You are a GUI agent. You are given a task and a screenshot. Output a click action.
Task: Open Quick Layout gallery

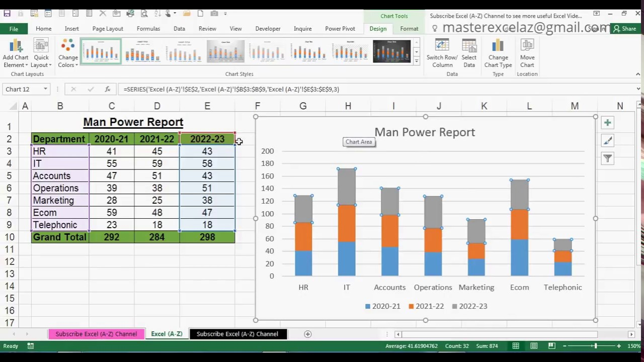[x=41, y=54]
